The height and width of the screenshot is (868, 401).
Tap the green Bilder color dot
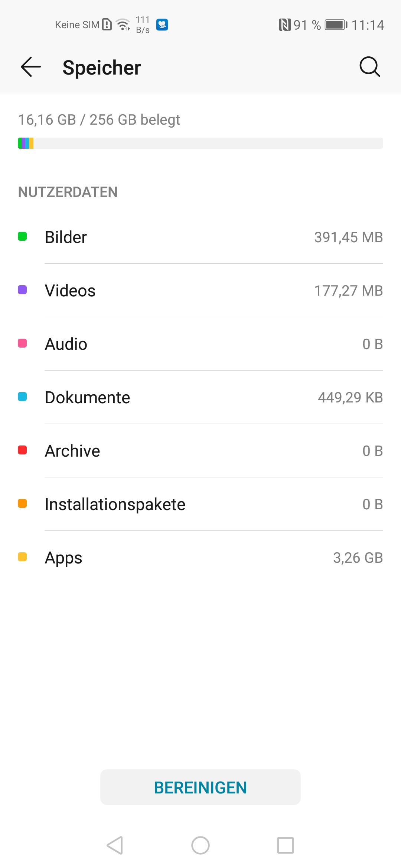point(22,237)
